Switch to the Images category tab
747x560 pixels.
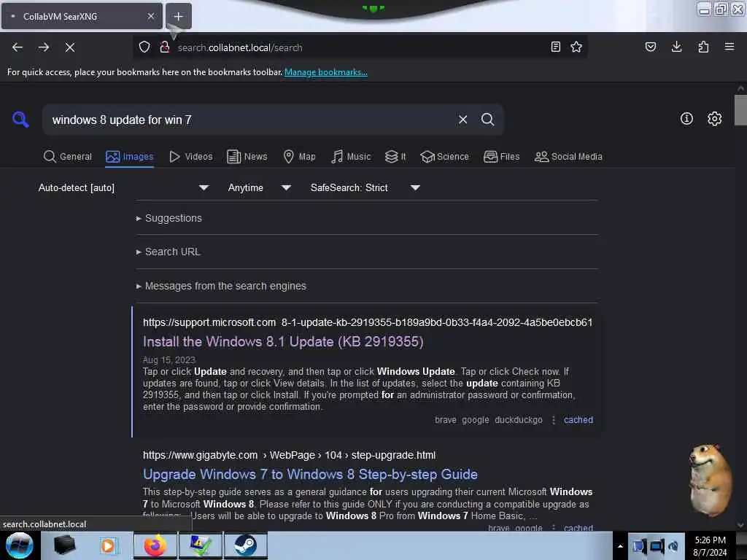coord(130,157)
